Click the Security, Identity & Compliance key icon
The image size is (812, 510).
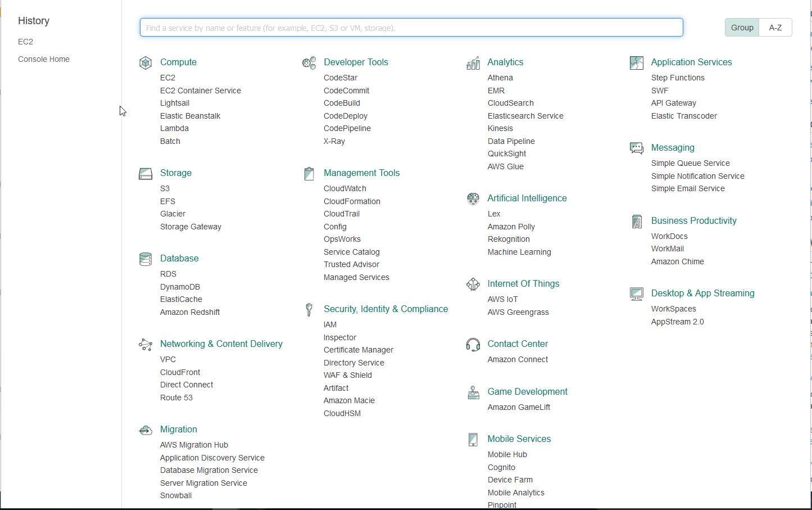tap(309, 310)
